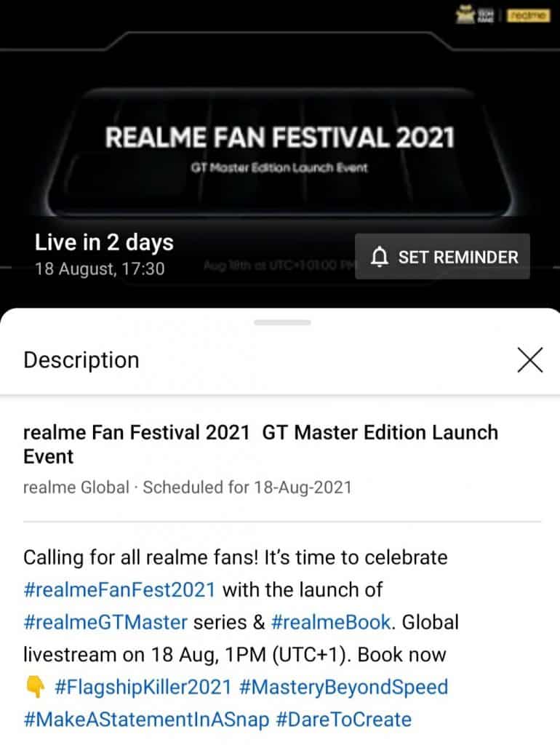Tap the GT Master Edition Launch Event title
This screenshot has width=560, height=745.
(x=260, y=445)
